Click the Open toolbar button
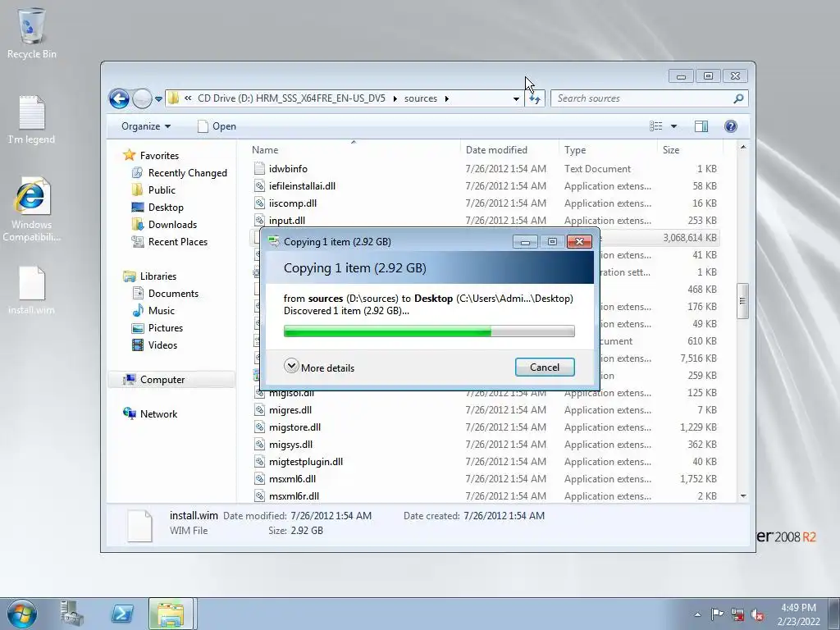 coord(217,126)
